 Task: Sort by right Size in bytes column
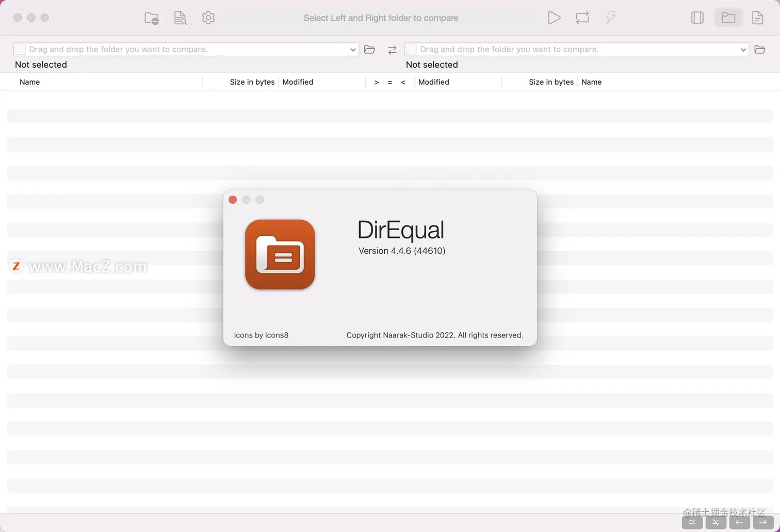[x=551, y=82]
